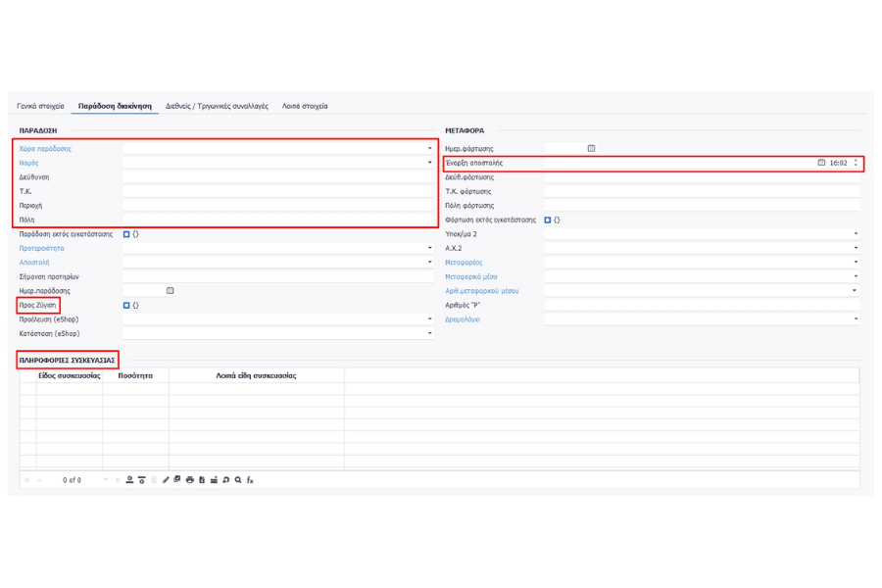Expand the Προέλευση (eShop) dropdown
882x588 pixels.
[x=430, y=319]
